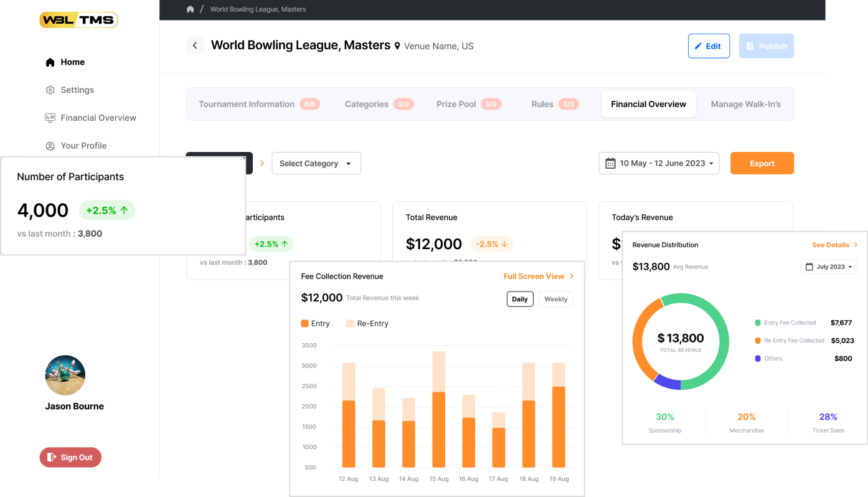This screenshot has height=497, width=868.
Task: Click the home icon in breadcrumb bar
Action: (x=191, y=9)
